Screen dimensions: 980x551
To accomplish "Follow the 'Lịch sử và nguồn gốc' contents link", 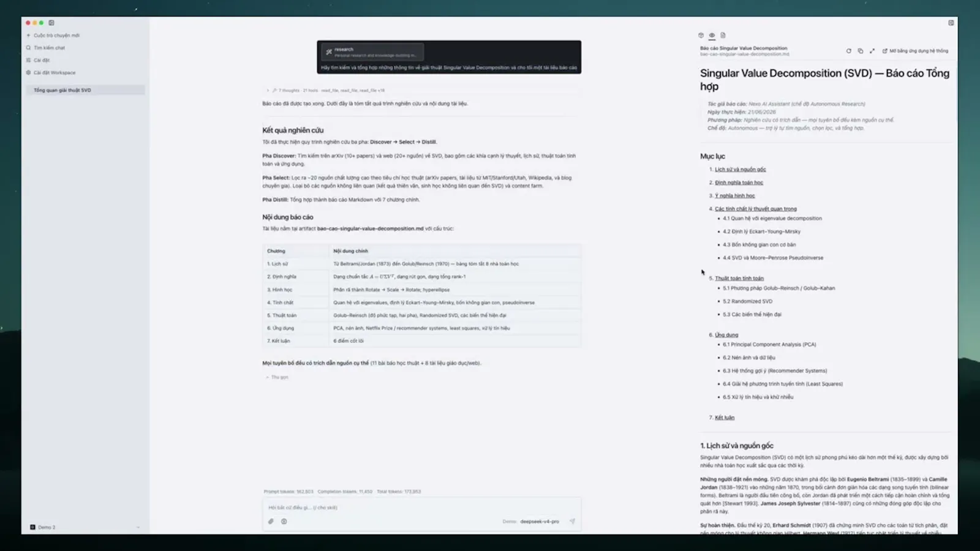I will (740, 170).
